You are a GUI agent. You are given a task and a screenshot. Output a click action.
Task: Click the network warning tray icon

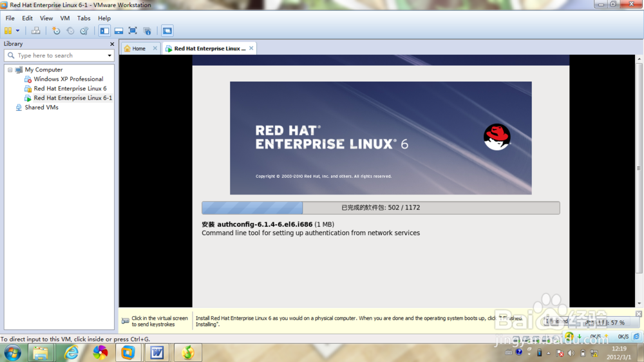[594, 353]
